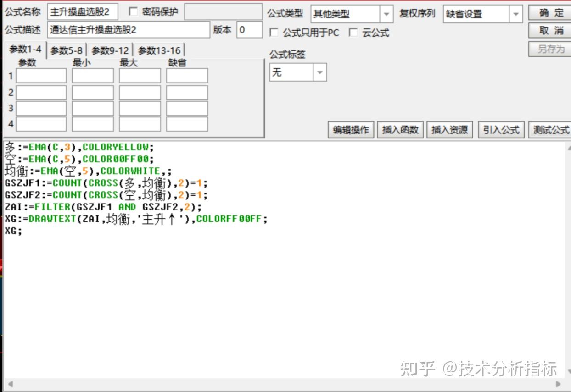Viewport: 571px width, 392px height.
Task: Open the 插入函数 dialog
Action: [400, 130]
